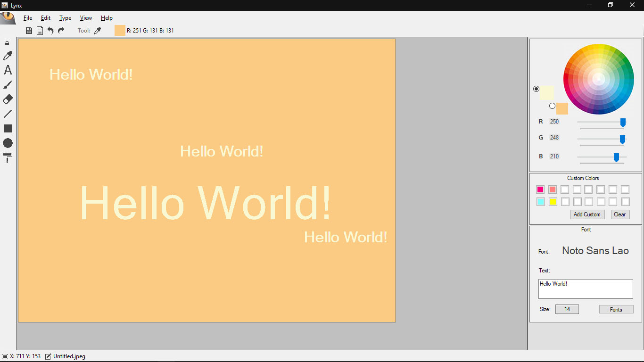This screenshot has height=362, width=644.
Task: Select the filled Ellipse tool
Action: click(x=8, y=143)
